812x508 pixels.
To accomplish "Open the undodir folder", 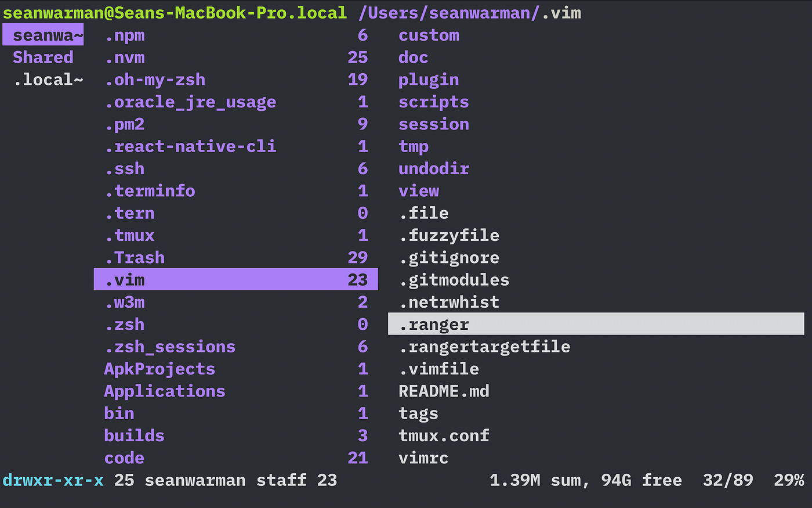I will point(433,168).
